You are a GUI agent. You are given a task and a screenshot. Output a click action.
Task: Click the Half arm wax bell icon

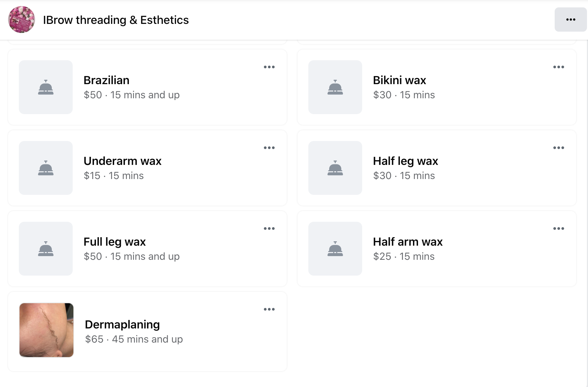pyautogui.click(x=335, y=249)
